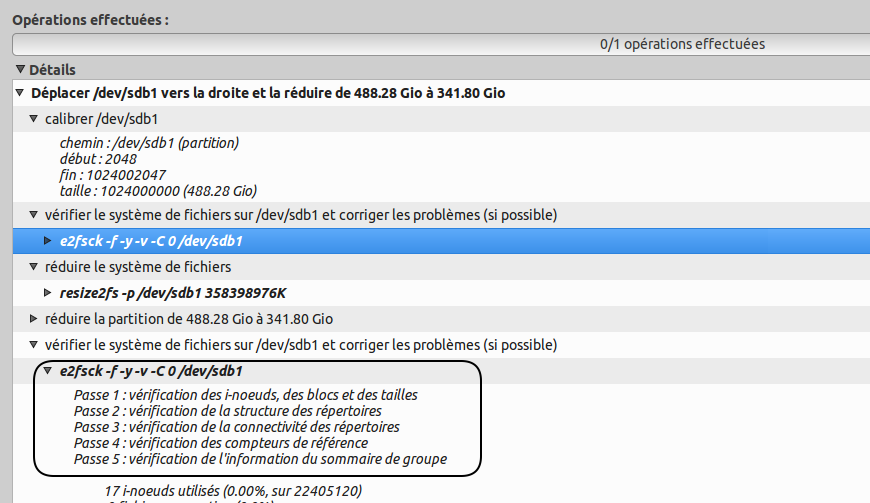Viewport: 870px width, 503px height.
Task: Select the "17 i-noeuds utilisés" output line
Action: (x=232, y=491)
